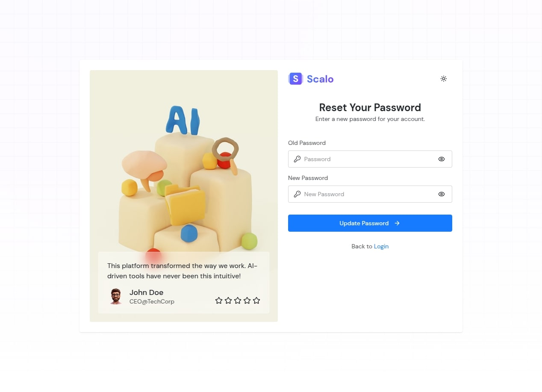Go back via the Login link

tap(381, 246)
